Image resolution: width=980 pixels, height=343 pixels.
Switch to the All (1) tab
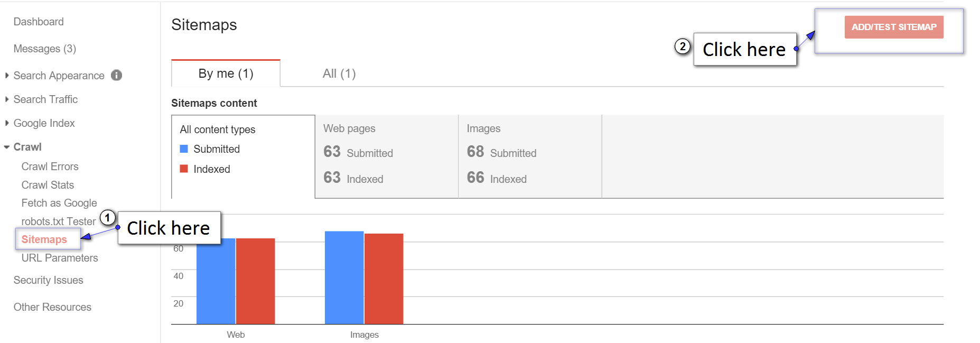(x=339, y=73)
